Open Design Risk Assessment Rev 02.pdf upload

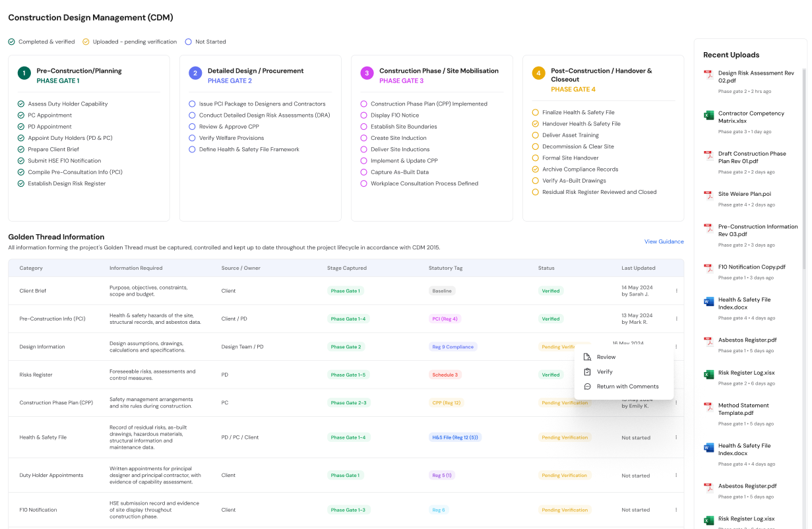point(756,77)
